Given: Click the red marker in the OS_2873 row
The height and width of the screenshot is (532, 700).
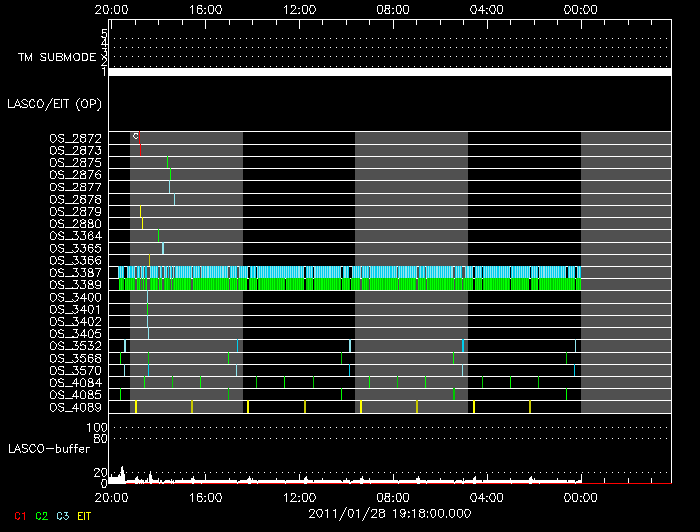Looking at the screenshot, I should click(140, 149).
